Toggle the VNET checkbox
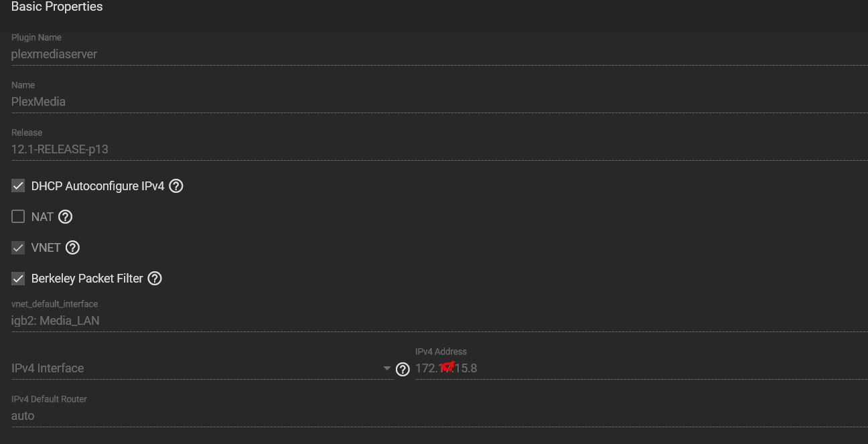The image size is (868, 444). coord(18,248)
